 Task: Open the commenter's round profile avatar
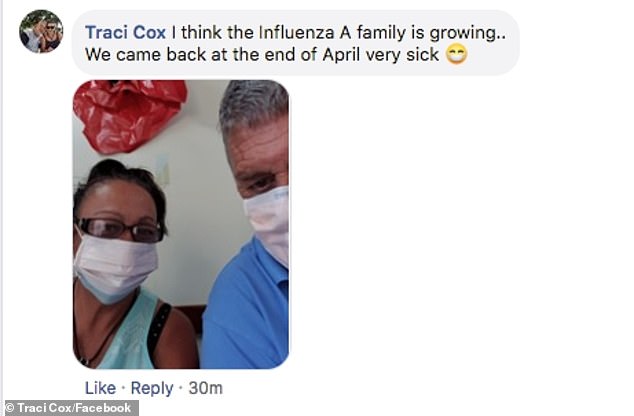[x=41, y=31]
